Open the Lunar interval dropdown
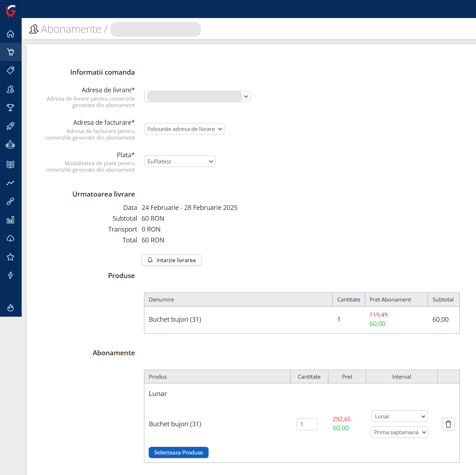 (399, 416)
